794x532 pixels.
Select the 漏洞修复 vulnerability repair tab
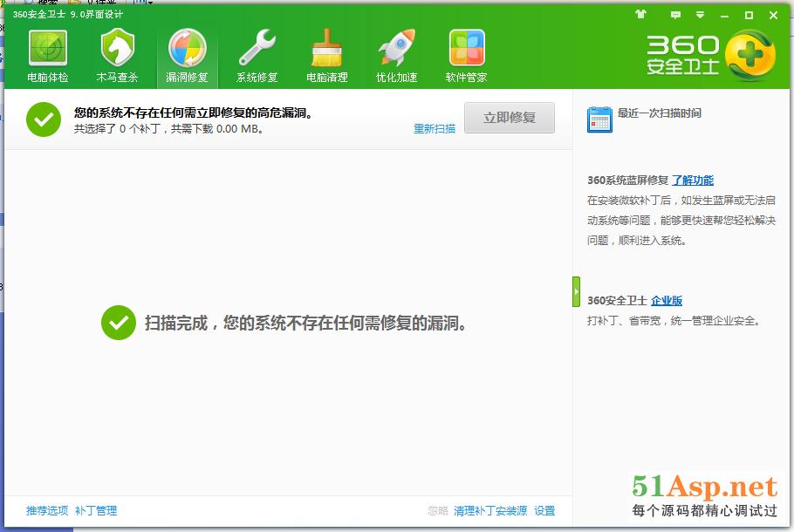pyautogui.click(x=188, y=56)
